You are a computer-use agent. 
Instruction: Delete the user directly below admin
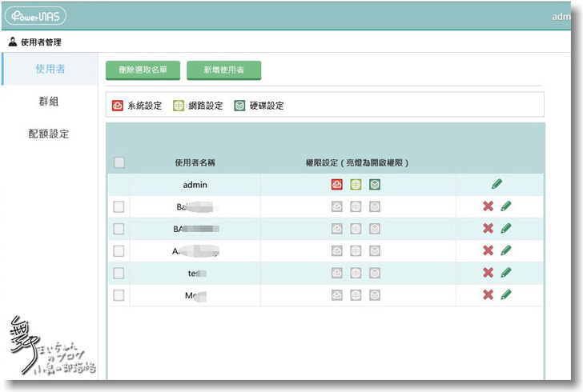click(488, 206)
